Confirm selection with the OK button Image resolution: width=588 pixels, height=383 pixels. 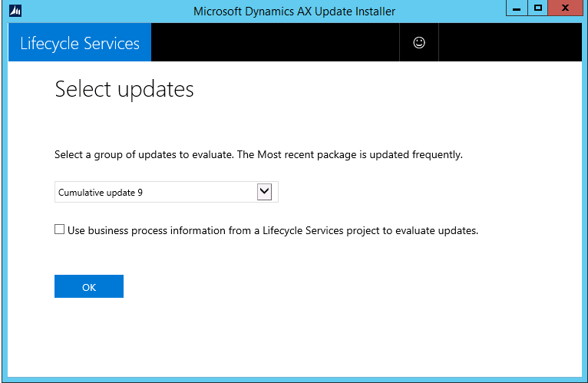tap(89, 286)
